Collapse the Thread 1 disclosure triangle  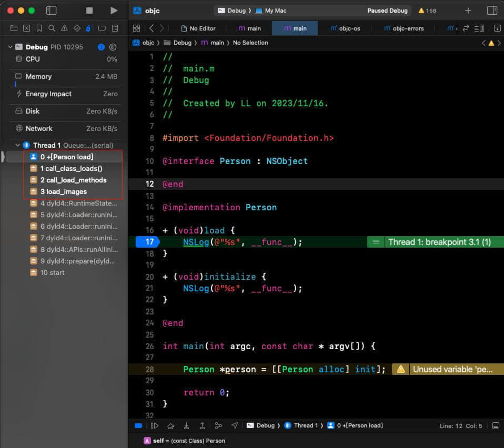[x=18, y=145]
